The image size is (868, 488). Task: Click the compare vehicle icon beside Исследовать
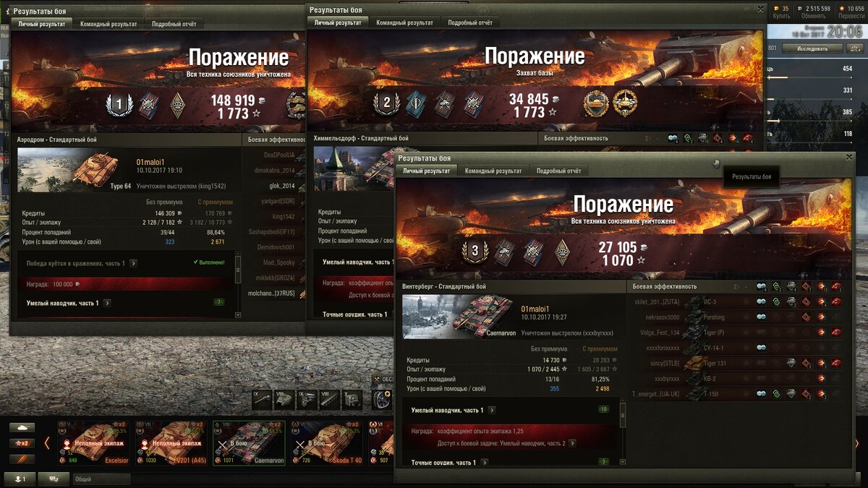click(x=855, y=48)
